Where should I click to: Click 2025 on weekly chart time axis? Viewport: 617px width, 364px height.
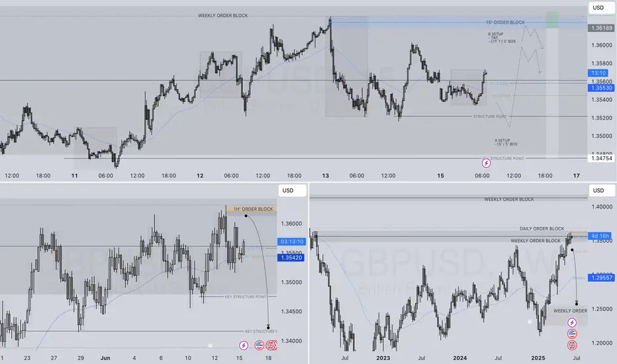(538, 357)
